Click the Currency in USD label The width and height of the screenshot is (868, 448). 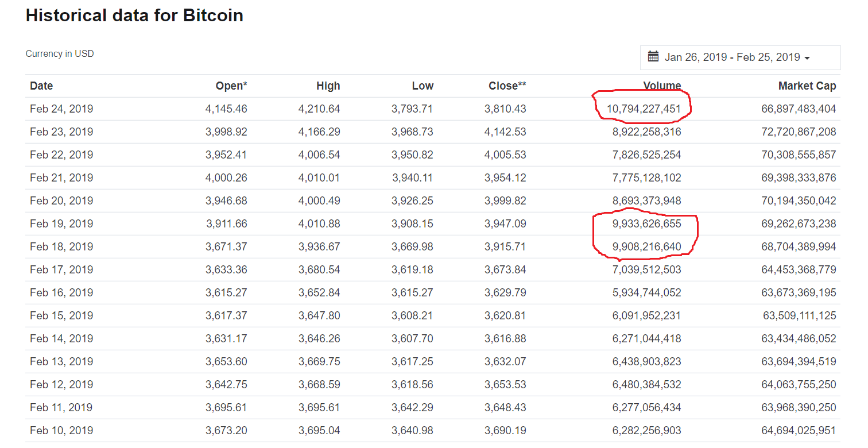point(60,53)
